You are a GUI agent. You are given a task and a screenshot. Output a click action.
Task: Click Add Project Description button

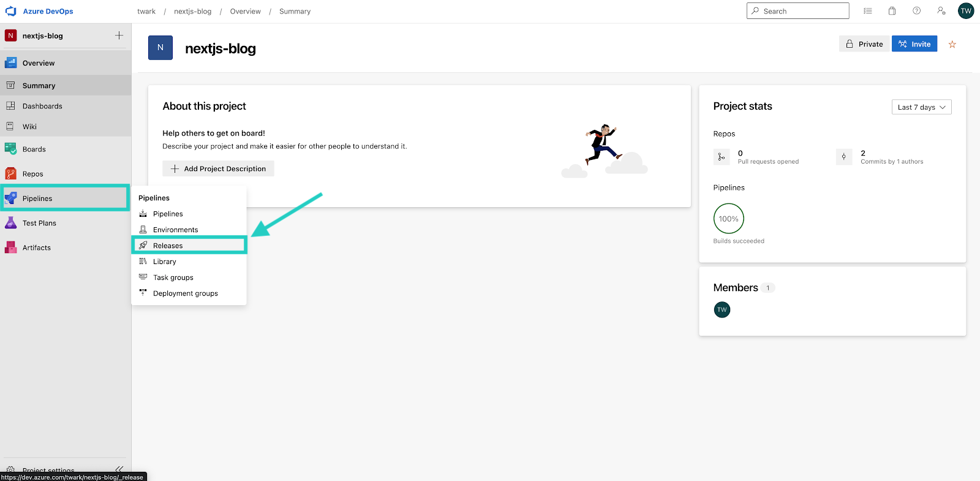218,169
